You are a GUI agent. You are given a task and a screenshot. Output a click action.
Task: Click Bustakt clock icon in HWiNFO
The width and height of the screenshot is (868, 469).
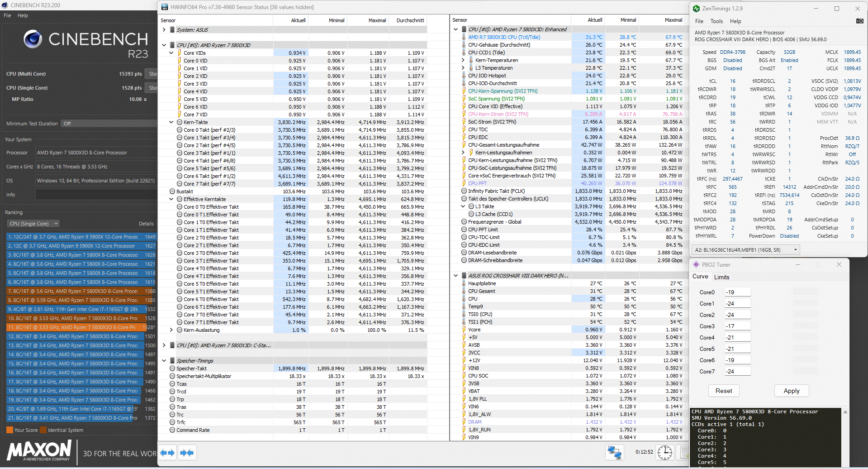pos(172,191)
